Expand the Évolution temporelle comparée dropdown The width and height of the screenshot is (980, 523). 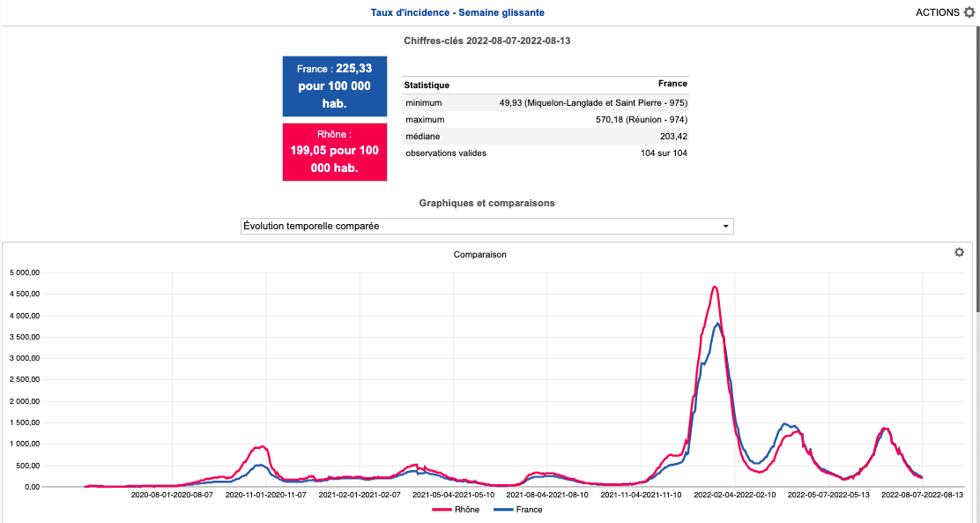tap(486, 226)
